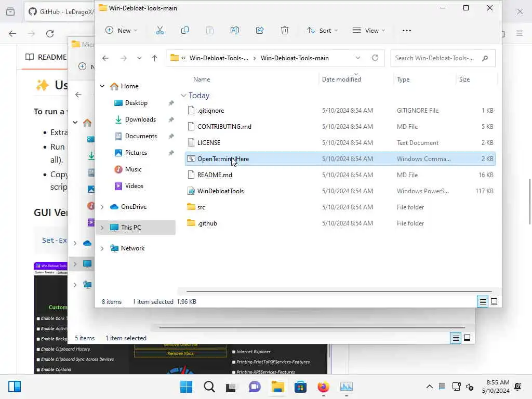Sort by Name column header
Image resolution: width=532 pixels, height=399 pixels.
point(202,79)
